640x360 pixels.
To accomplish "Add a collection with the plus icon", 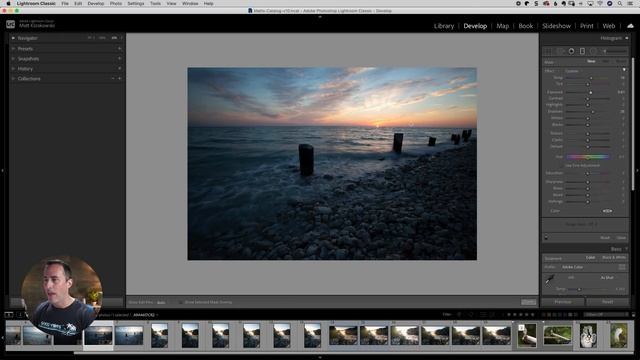I will click(x=120, y=78).
